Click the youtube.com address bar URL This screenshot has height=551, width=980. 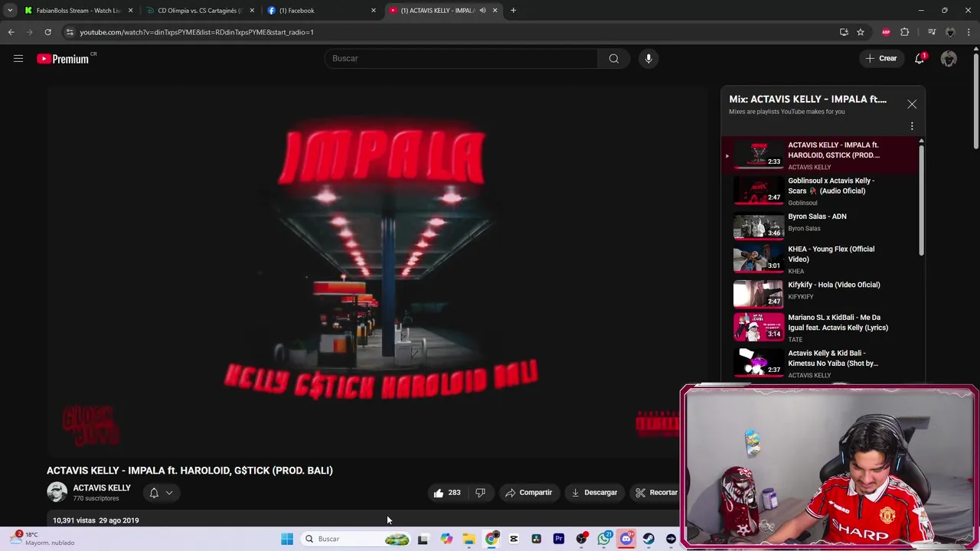tap(197, 32)
